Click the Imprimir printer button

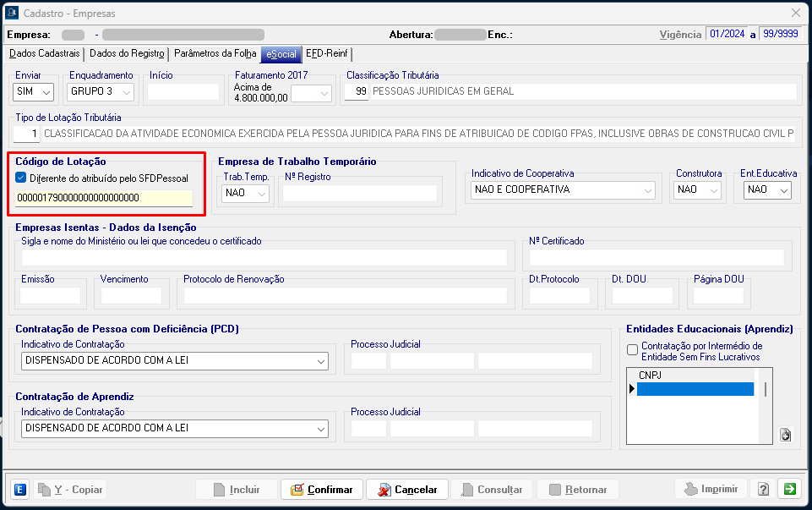pos(711,490)
